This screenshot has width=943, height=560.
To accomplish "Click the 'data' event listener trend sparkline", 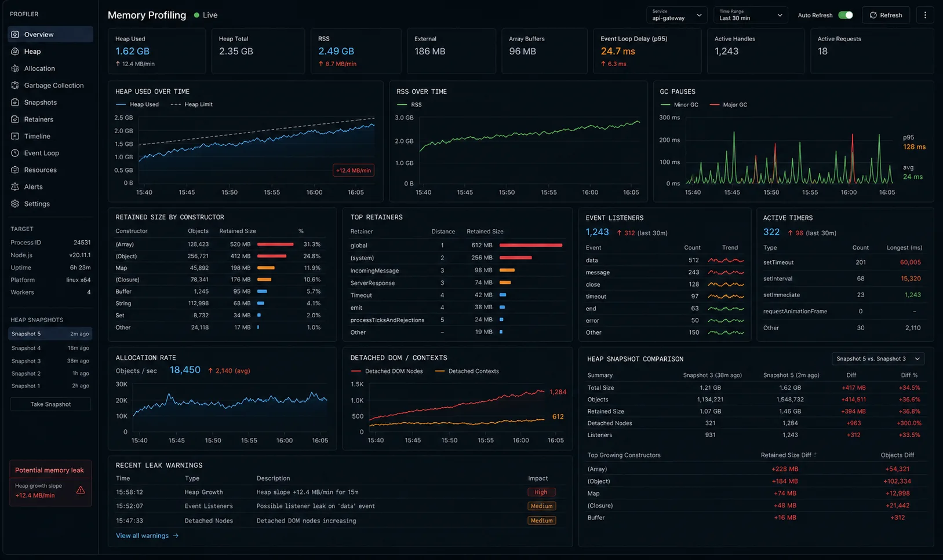I will coord(726,261).
